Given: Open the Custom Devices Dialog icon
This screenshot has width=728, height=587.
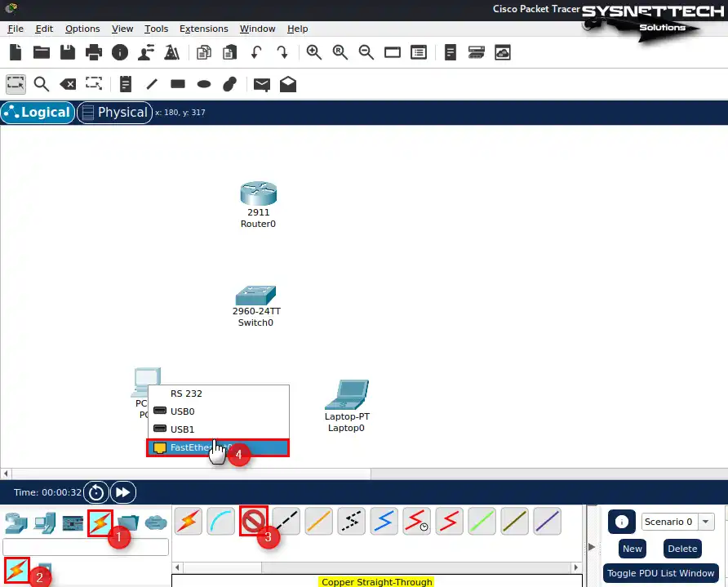Looking at the screenshot, I should 419,52.
